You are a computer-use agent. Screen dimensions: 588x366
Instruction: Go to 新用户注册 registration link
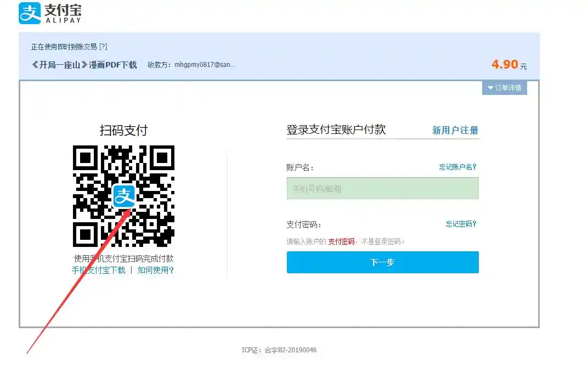click(455, 130)
